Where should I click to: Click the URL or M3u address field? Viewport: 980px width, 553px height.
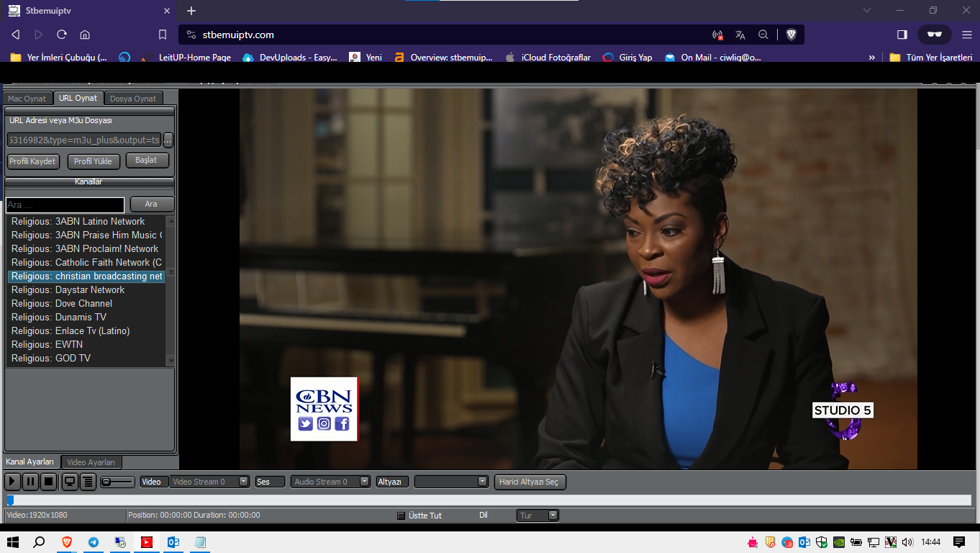click(84, 140)
